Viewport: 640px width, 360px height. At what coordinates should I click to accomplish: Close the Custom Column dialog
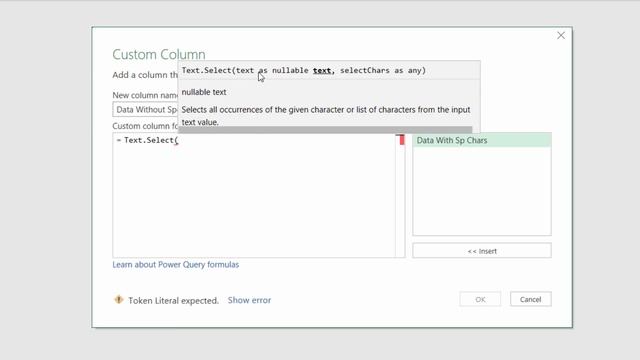point(561,36)
